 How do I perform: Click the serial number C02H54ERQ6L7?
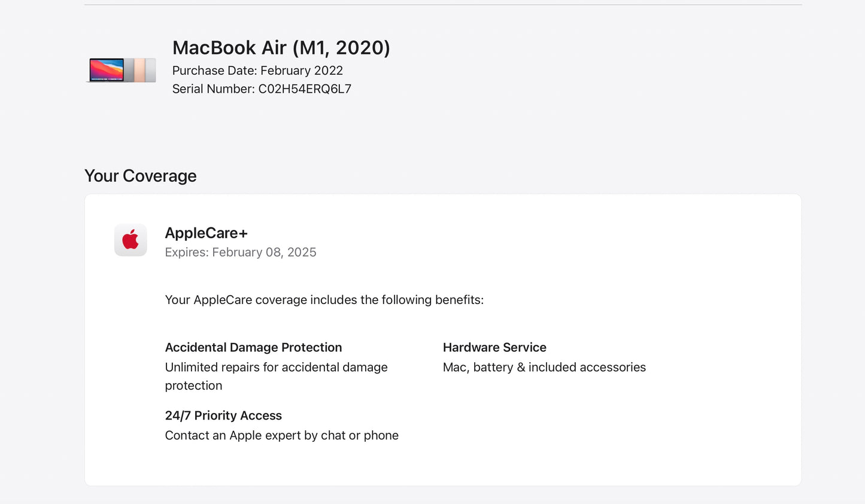tap(304, 89)
